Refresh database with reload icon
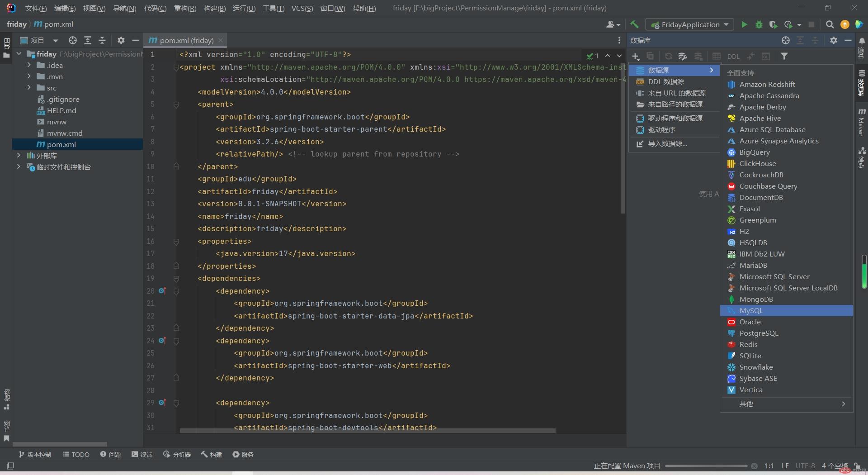The height and width of the screenshot is (475, 868). pos(668,57)
